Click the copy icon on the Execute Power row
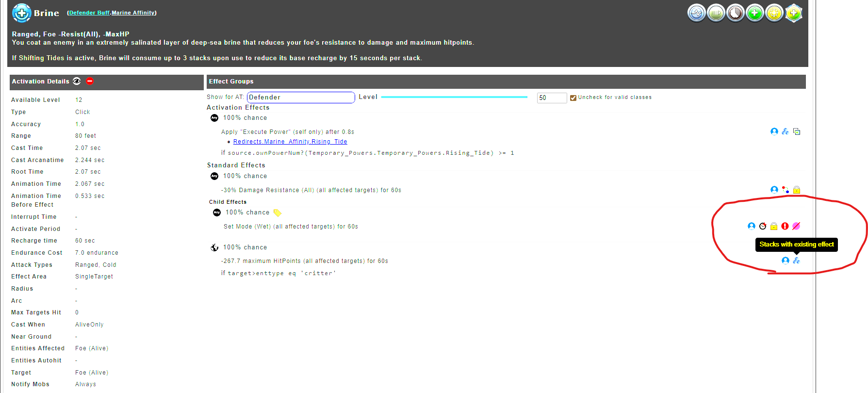The width and height of the screenshot is (868, 393). pos(797,131)
